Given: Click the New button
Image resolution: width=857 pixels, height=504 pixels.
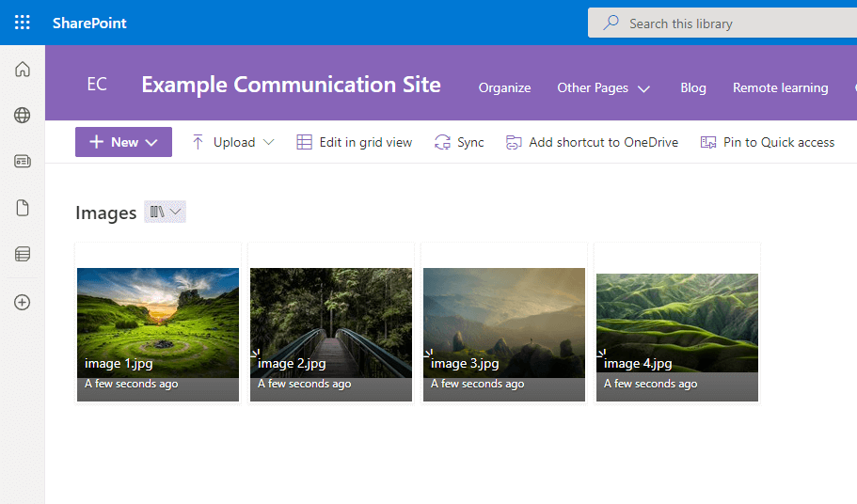Looking at the screenshot, I should pos(123,142).
